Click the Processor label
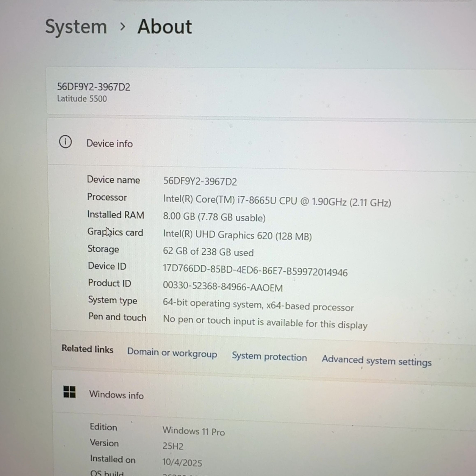The image size is (476, 476). point(107,197)
